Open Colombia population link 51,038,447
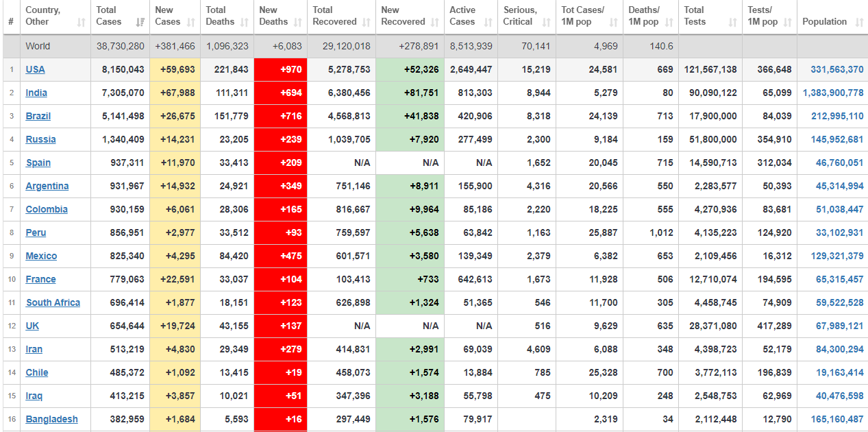The height and width of the screenshot is (432, 868). coord(840,209)
